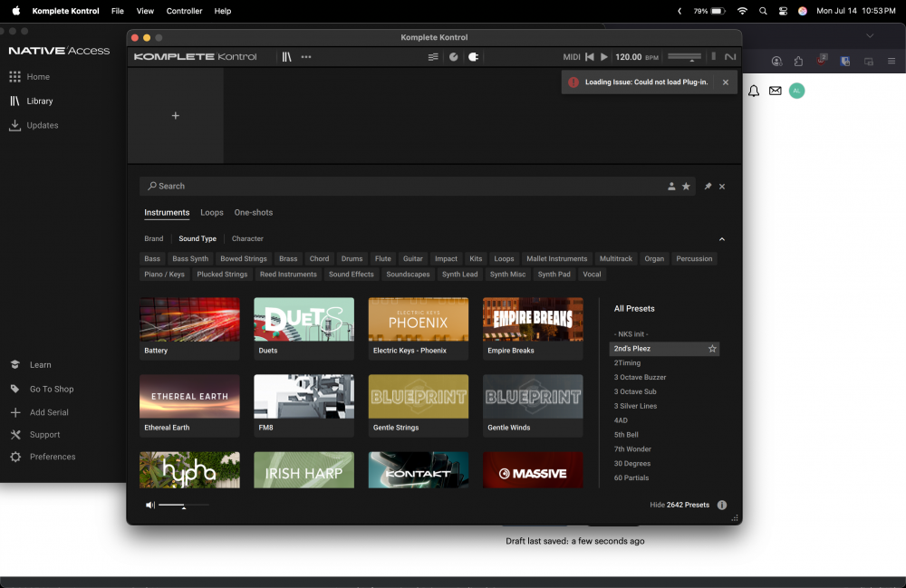
Task: Click Hide 2642 Presets link
Action: pyautogui.click(x=679, y=505)
